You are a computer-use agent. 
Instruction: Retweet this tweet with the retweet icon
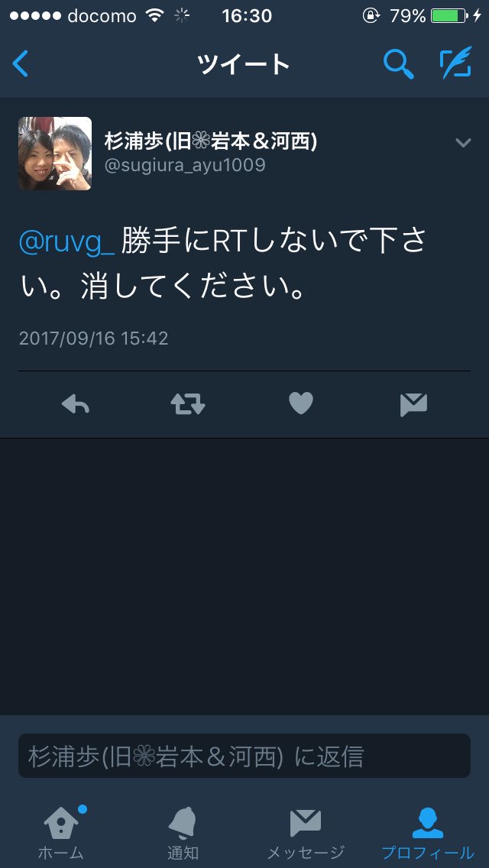coord(188,405)
